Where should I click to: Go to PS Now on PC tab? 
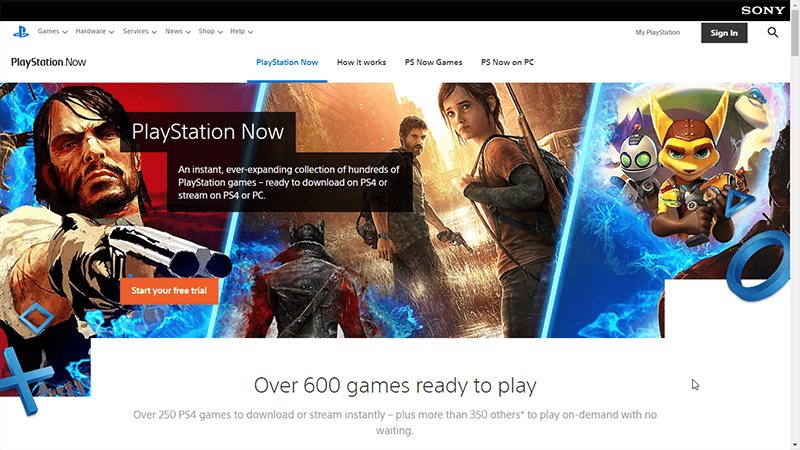tap(507, 62)
